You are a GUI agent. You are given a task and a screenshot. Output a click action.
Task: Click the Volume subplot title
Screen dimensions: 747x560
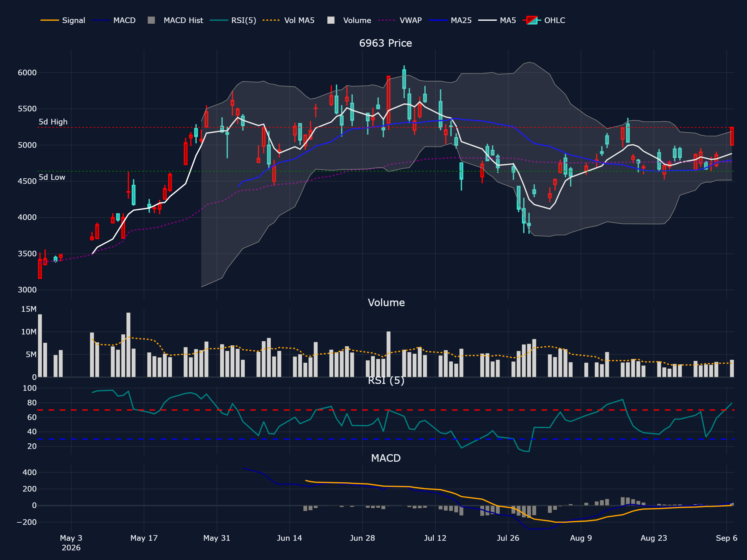(386, 302)
